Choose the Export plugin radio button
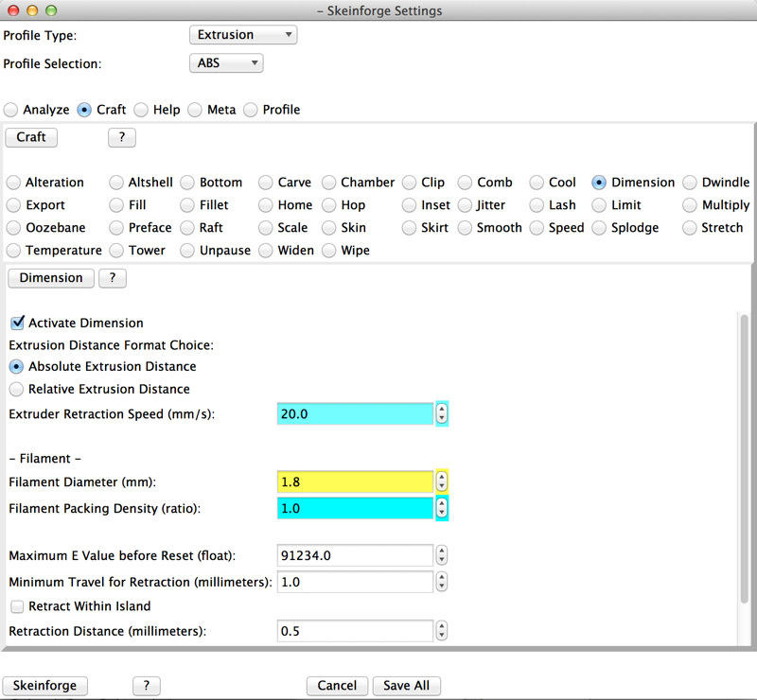 tap(13, 205)
